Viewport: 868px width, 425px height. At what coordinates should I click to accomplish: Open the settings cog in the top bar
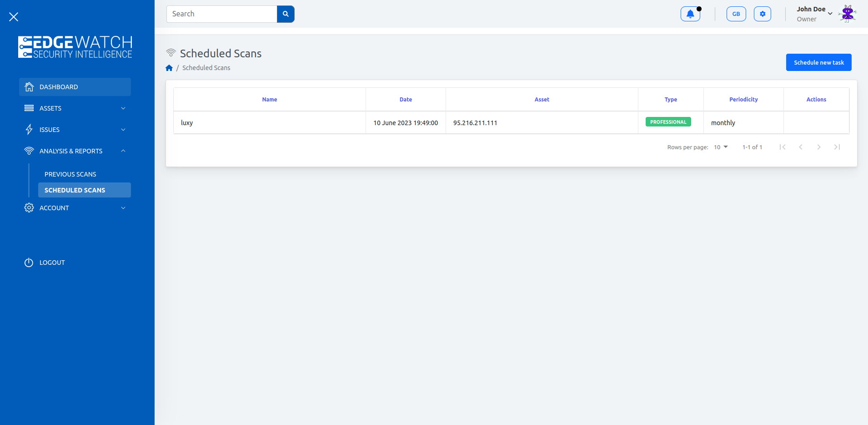click(763, 14)
